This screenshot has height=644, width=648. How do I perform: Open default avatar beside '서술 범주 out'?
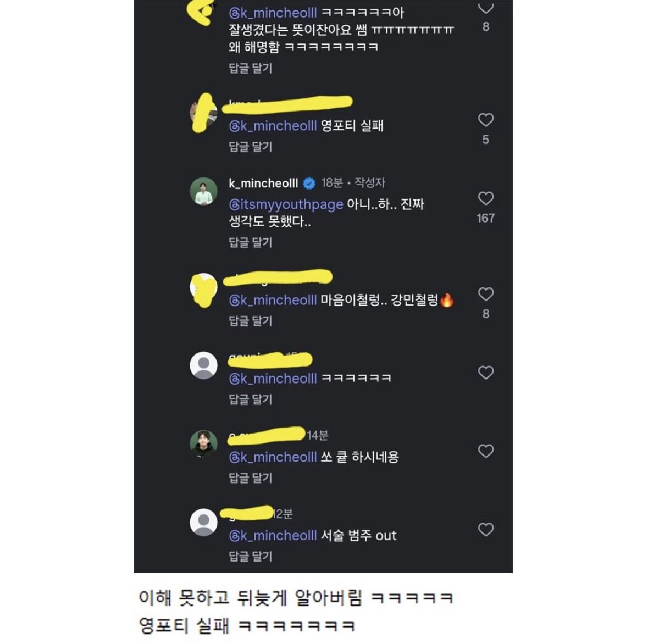coord(203,523)
